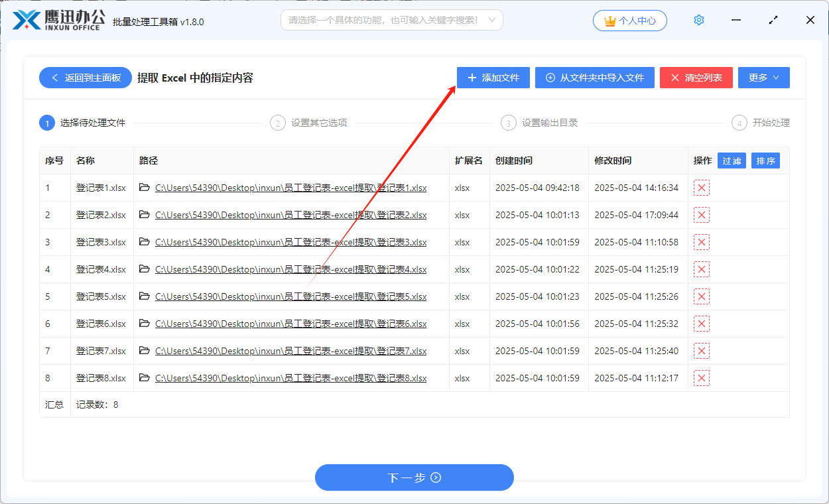Open folder icon beside 登记表1.xlsx path

click(x=145, y=188)
